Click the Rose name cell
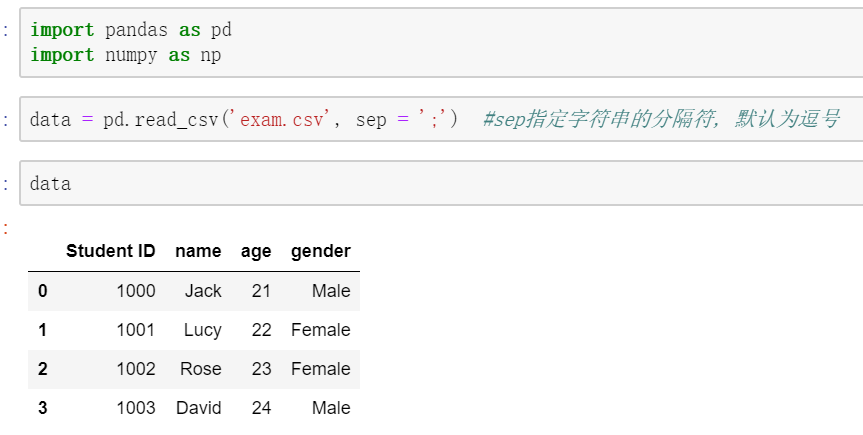 click(x=201, y=369)
